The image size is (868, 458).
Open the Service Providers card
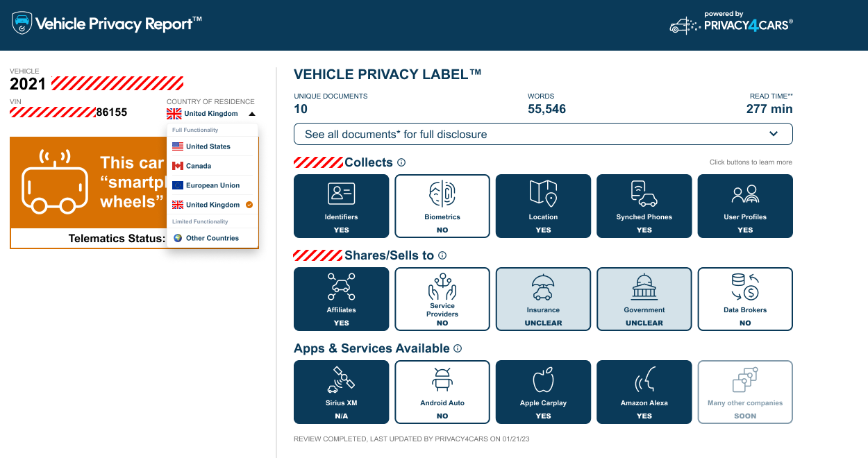tap(442, 299)
